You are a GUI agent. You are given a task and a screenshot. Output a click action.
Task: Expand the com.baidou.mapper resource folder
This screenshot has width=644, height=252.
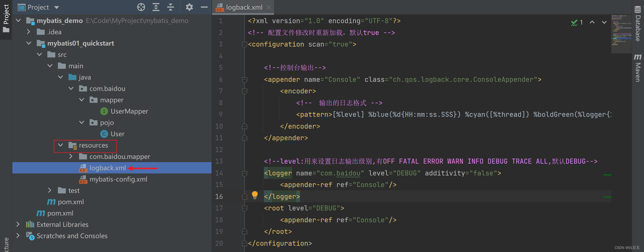[x=71, y=156]
